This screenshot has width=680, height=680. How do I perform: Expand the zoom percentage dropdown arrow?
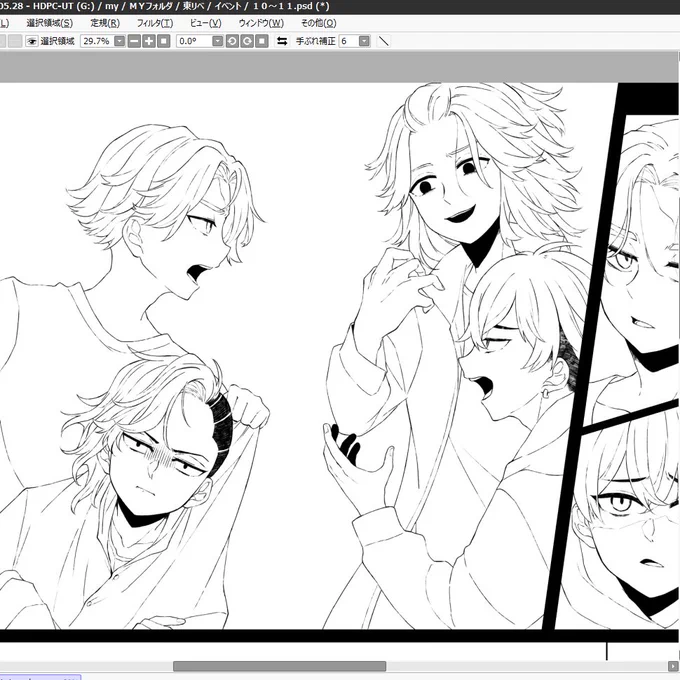[x=120, y=41]
